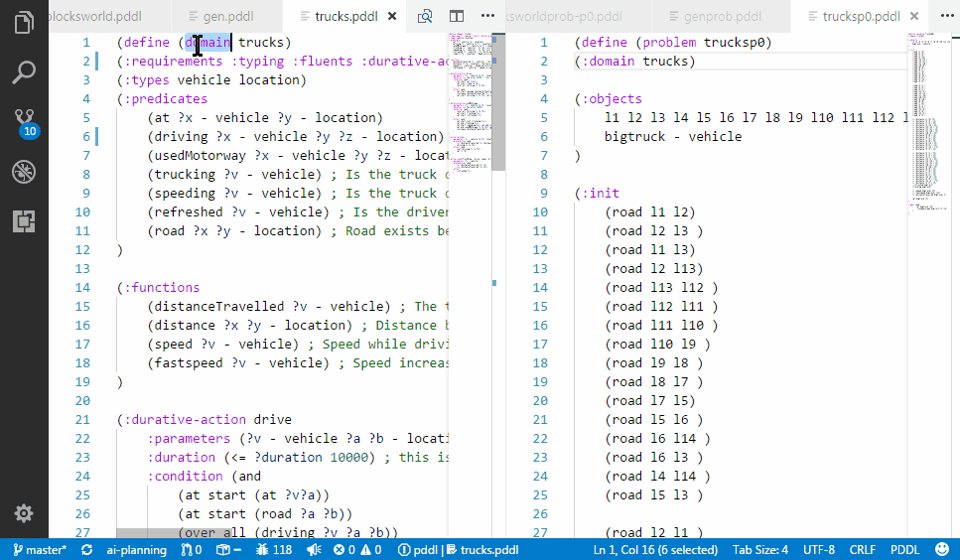Change indentation via Tab Size: 4

coord(760,550)
